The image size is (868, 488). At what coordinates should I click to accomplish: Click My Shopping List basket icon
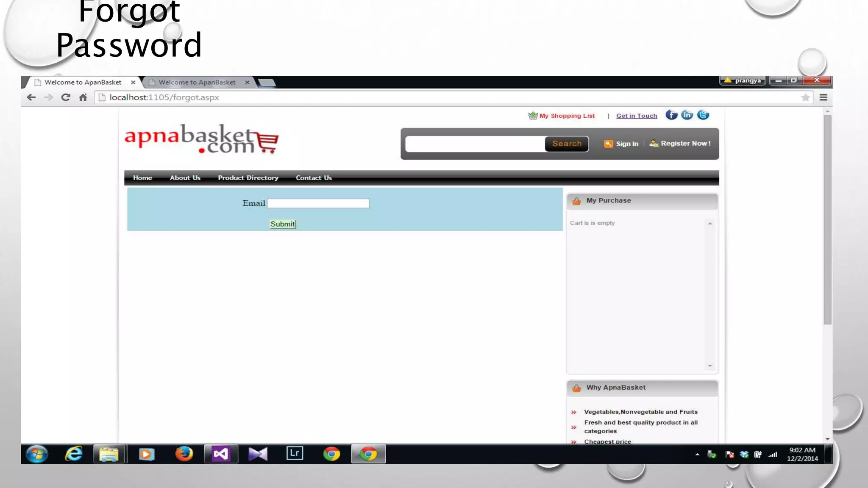(533, 116)
